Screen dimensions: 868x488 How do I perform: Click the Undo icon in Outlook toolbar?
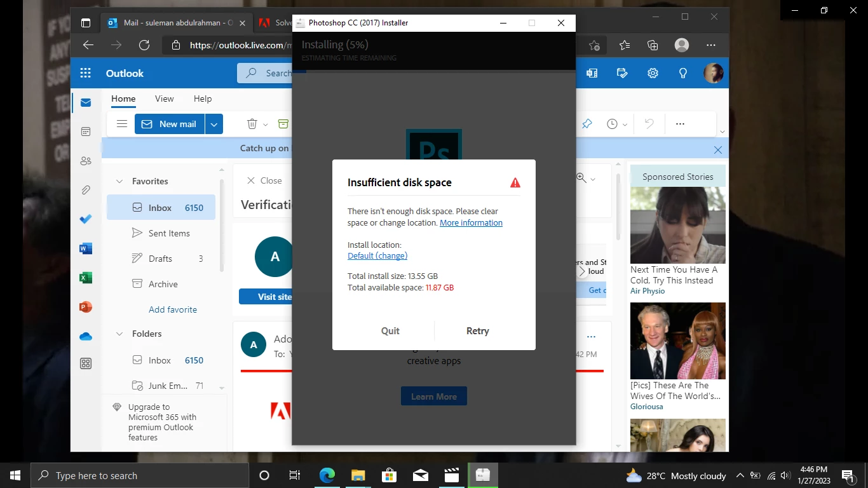click(649, 124)
